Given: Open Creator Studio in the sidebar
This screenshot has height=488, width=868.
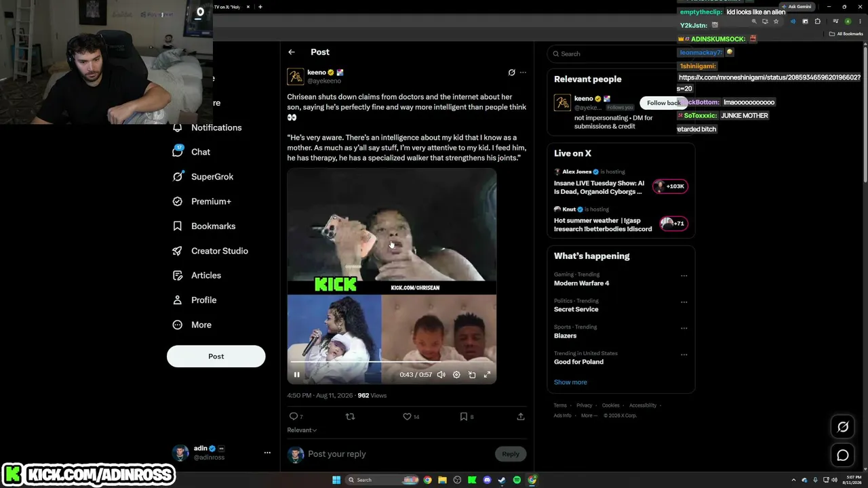Looking at the screenshot, I should tap(210, 251).
